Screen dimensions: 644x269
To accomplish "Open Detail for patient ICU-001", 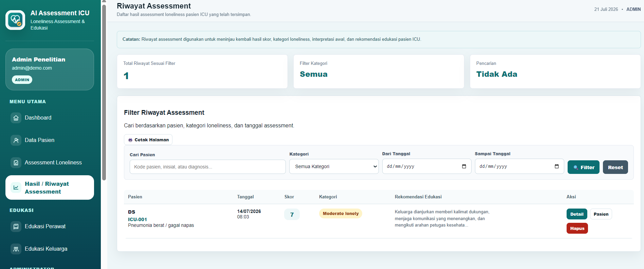I will pyautogui.click(x=577, y=214).
